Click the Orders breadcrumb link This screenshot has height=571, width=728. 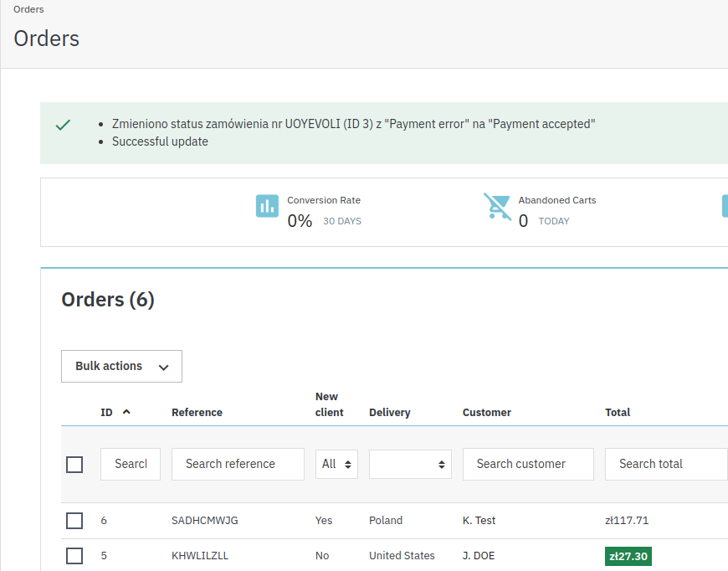[28, 9]
